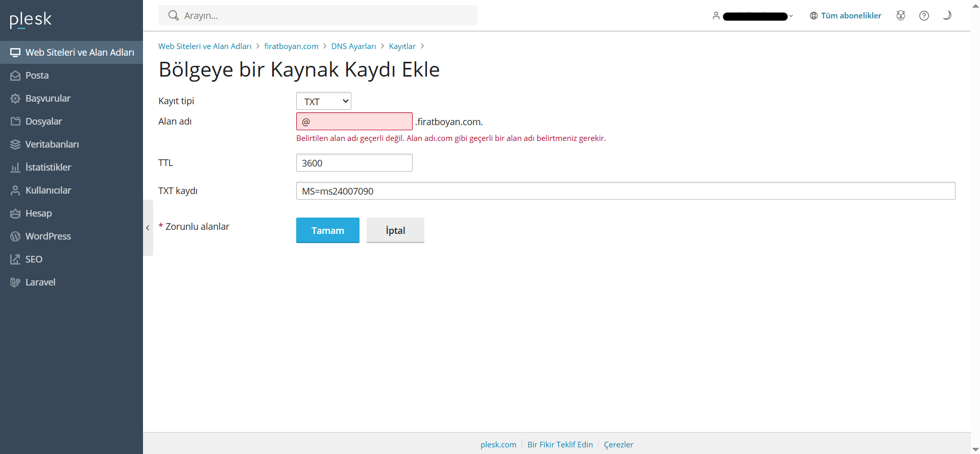
Task: Click the TTL input field
Action: 354,163
